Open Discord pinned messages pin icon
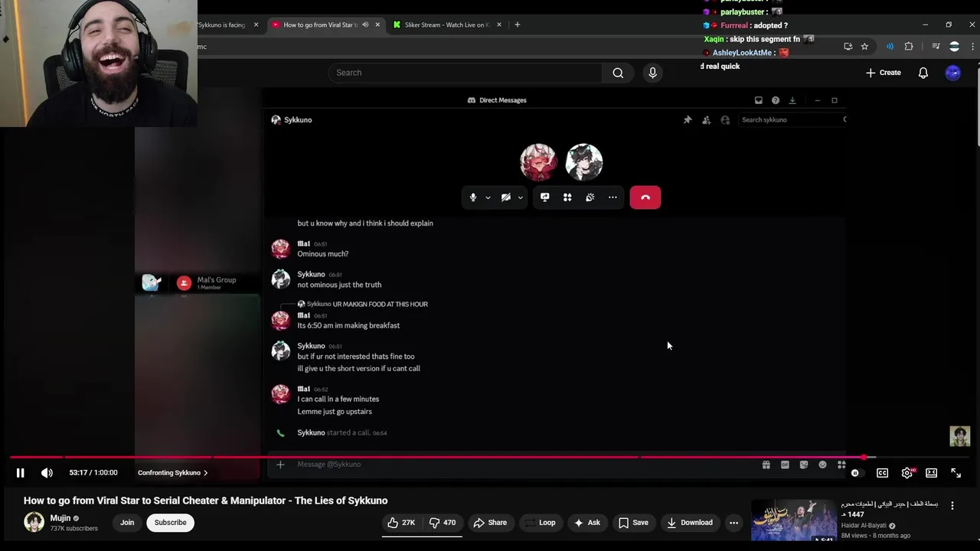 pos(688,120)
